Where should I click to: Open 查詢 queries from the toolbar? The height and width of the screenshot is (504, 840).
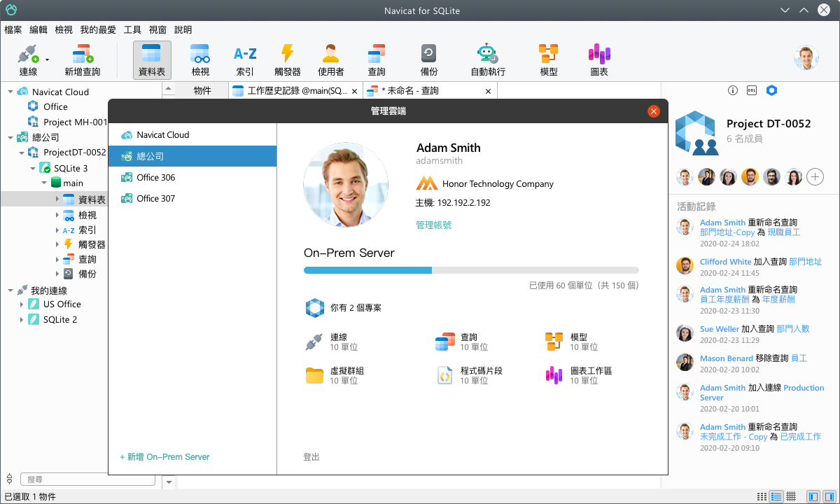[377, 59]
